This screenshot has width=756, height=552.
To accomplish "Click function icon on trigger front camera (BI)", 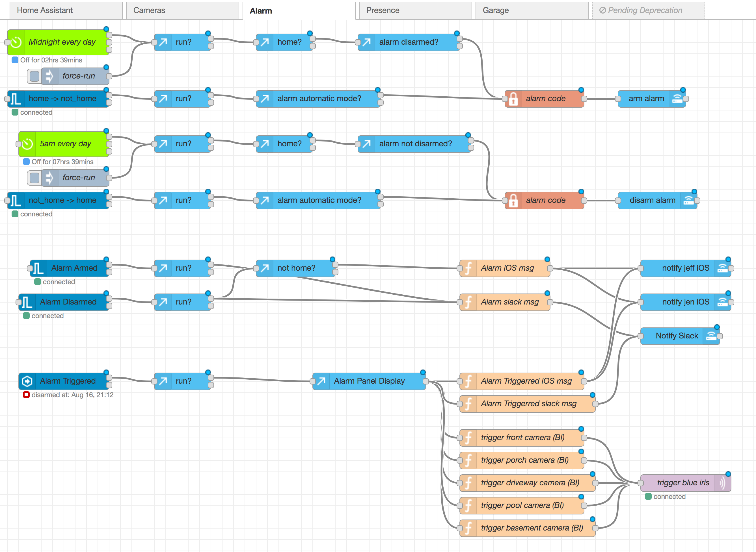I will click(x=468, y=438).
